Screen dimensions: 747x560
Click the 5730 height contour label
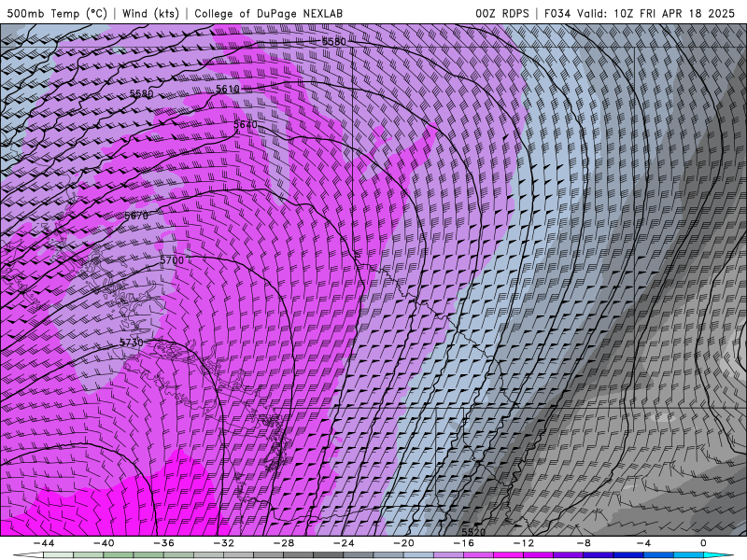[131, 343]
